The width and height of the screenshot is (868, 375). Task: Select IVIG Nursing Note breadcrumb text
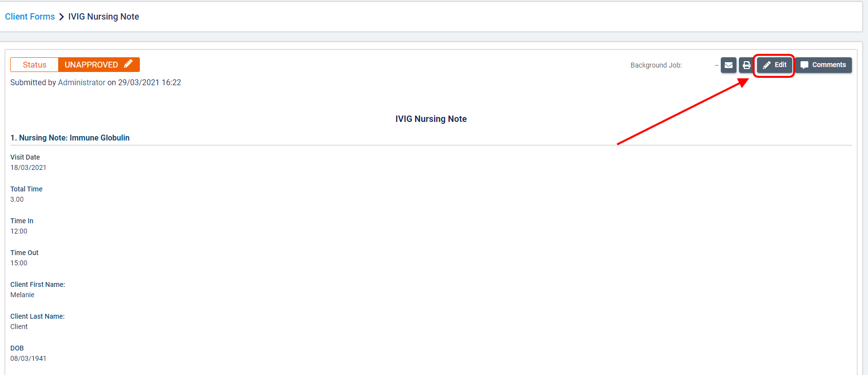coord(104,17)
